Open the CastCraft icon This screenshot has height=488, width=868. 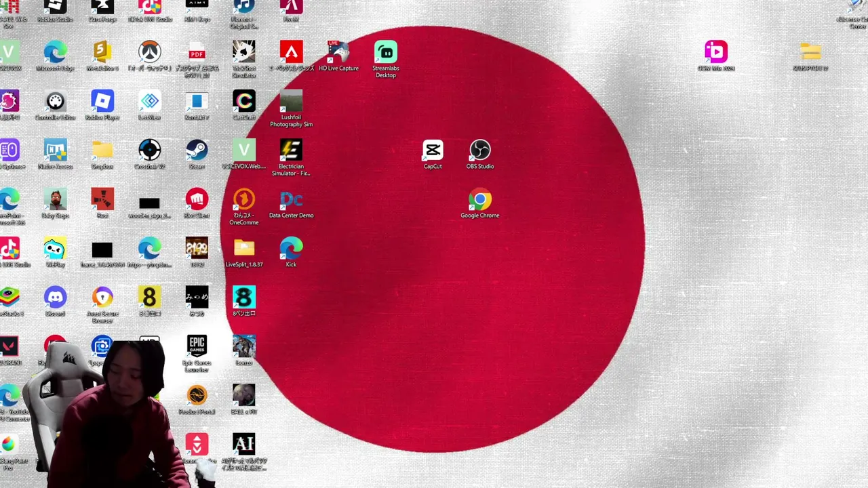click(244, 101)
